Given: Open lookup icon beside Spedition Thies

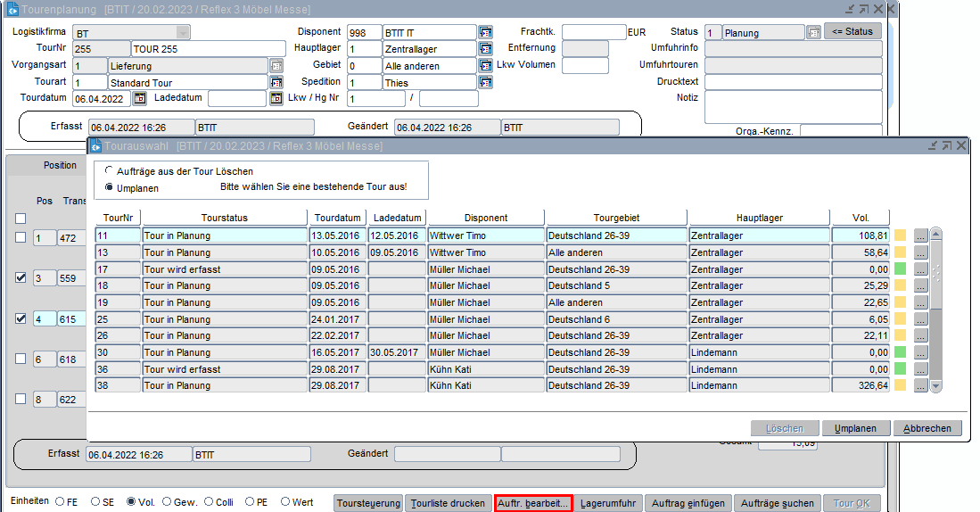Looking at the screenshot, I should pos(485,82).
